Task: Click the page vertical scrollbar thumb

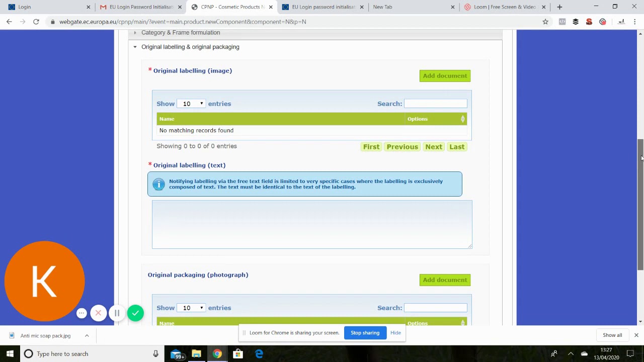Action: tap(640, 205)
